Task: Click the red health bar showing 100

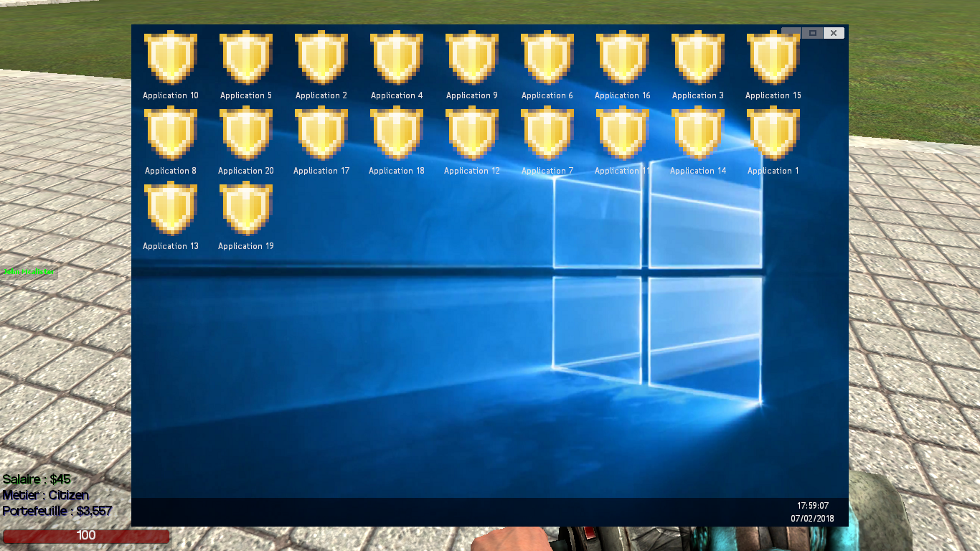Action: pos(86,536)
